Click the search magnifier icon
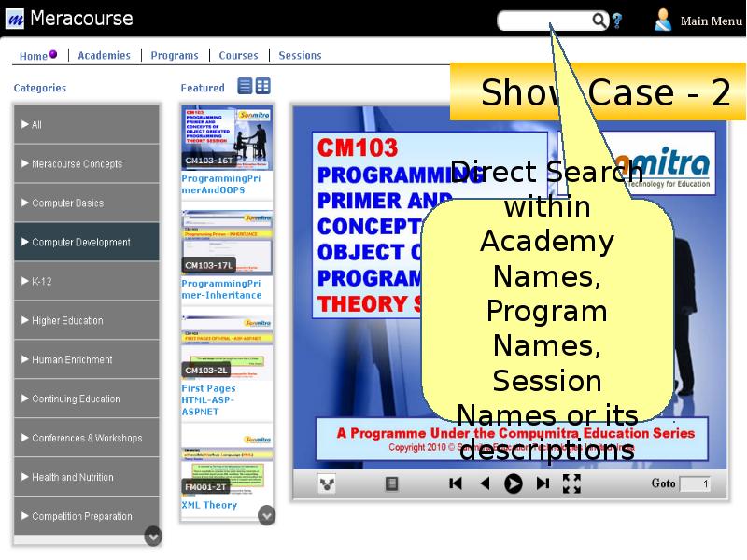 (x=599, y=21)
